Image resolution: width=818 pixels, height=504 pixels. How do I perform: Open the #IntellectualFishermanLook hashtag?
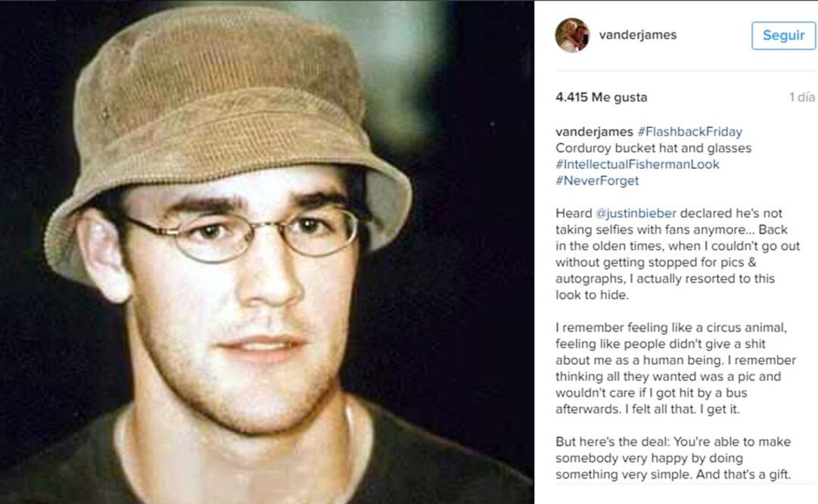coord(637,164)
